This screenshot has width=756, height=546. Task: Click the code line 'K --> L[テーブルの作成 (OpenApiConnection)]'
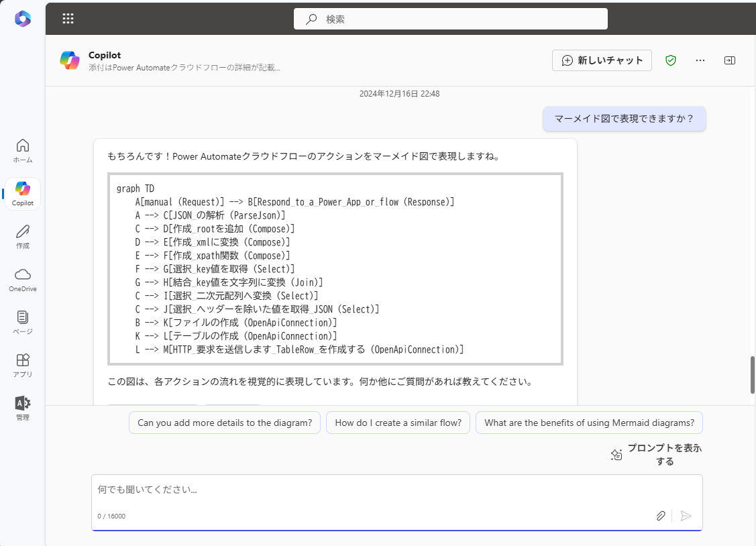tap(235, 336)
